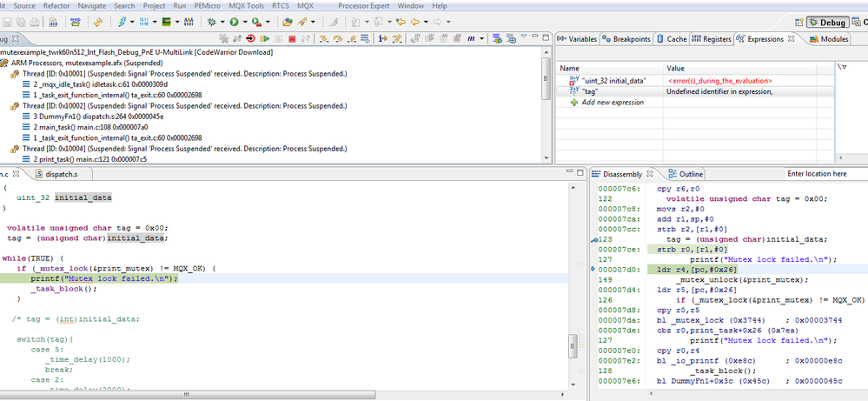Click the External Tools run icon
The width and height of the screenshot is (868, 401).
(256, 22)
